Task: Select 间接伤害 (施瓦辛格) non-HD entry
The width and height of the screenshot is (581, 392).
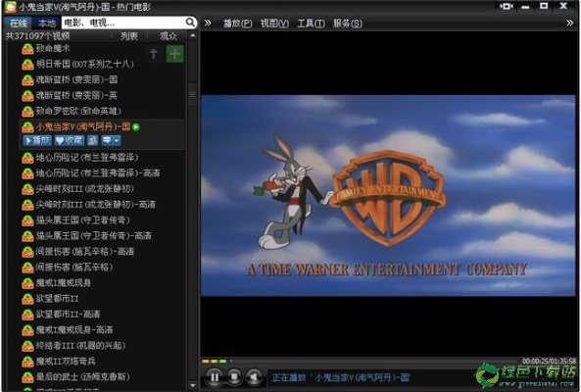Action: pos(74,268)
